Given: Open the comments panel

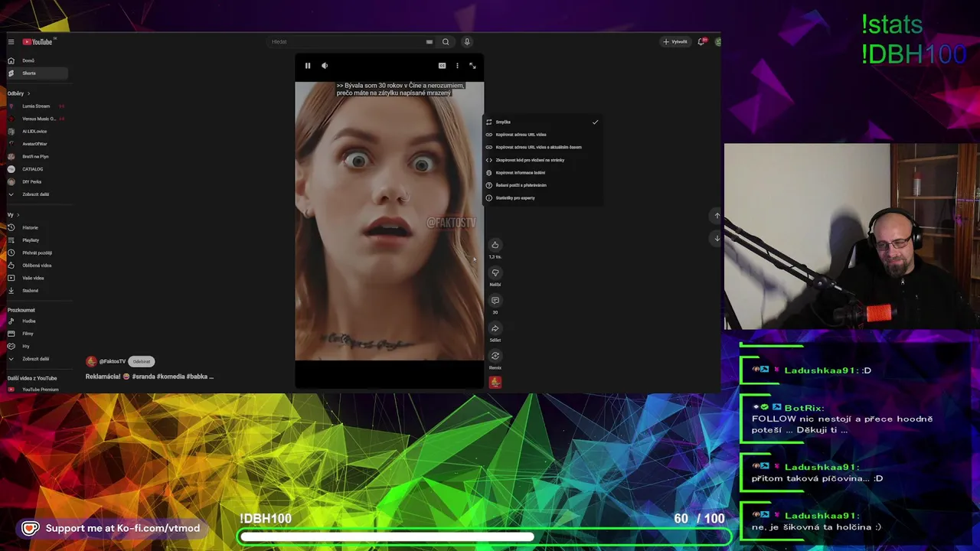Looking at the screenshot, I should 495,301.
